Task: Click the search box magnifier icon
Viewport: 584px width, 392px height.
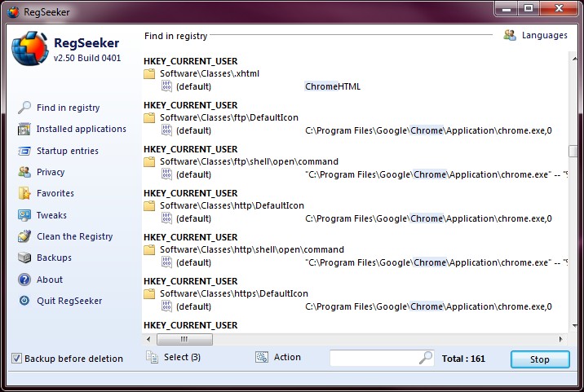Action: coord(425,358)
